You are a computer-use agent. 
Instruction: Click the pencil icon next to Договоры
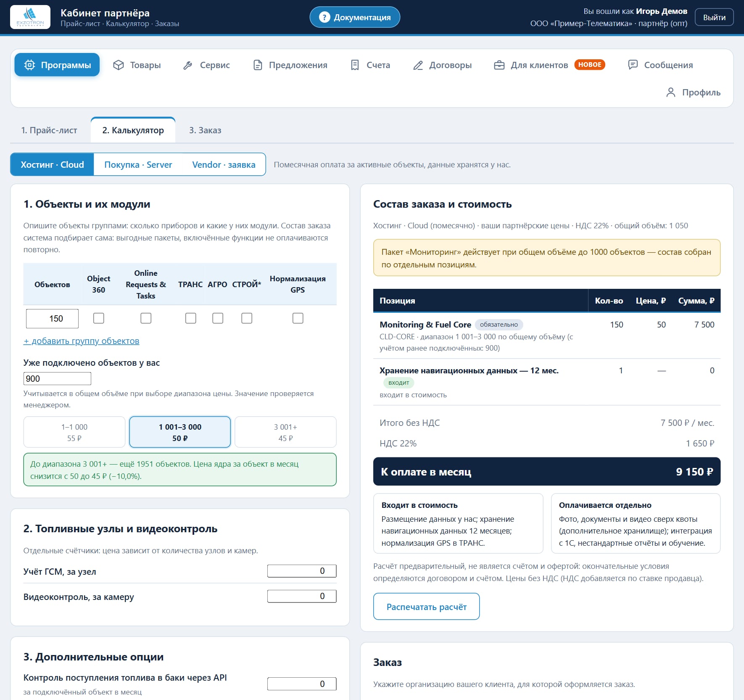tap(418, 65)
